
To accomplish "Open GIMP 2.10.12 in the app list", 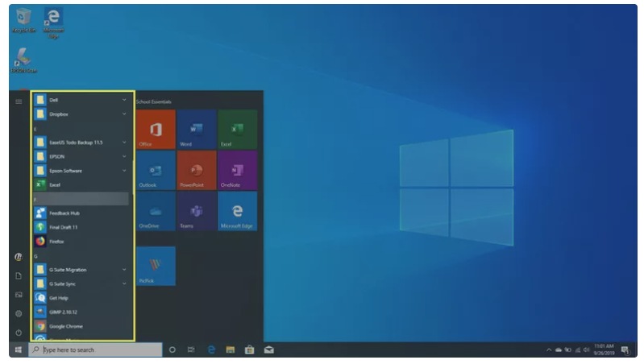I will click(63, 312).
